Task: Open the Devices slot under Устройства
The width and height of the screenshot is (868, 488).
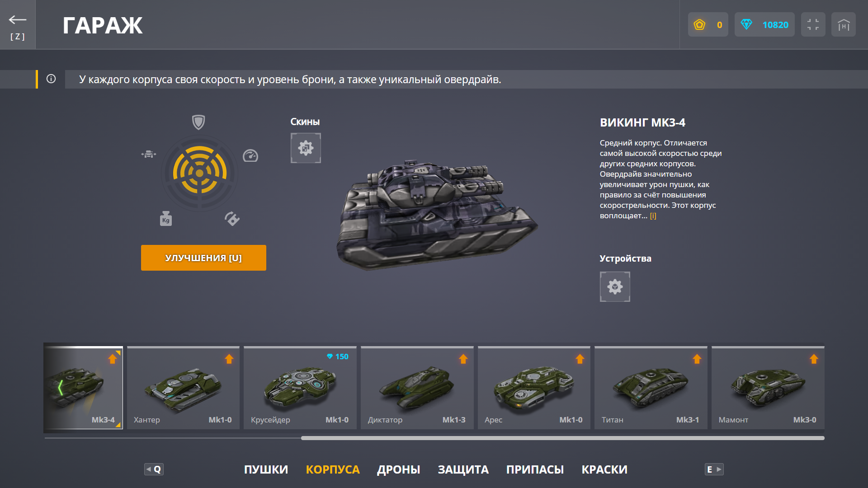Action: point(615,286)
